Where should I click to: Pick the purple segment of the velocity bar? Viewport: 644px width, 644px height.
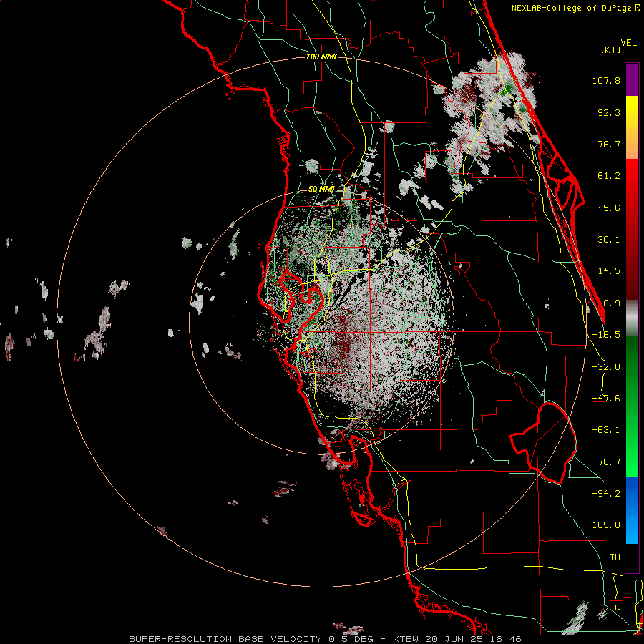(632, 79)
